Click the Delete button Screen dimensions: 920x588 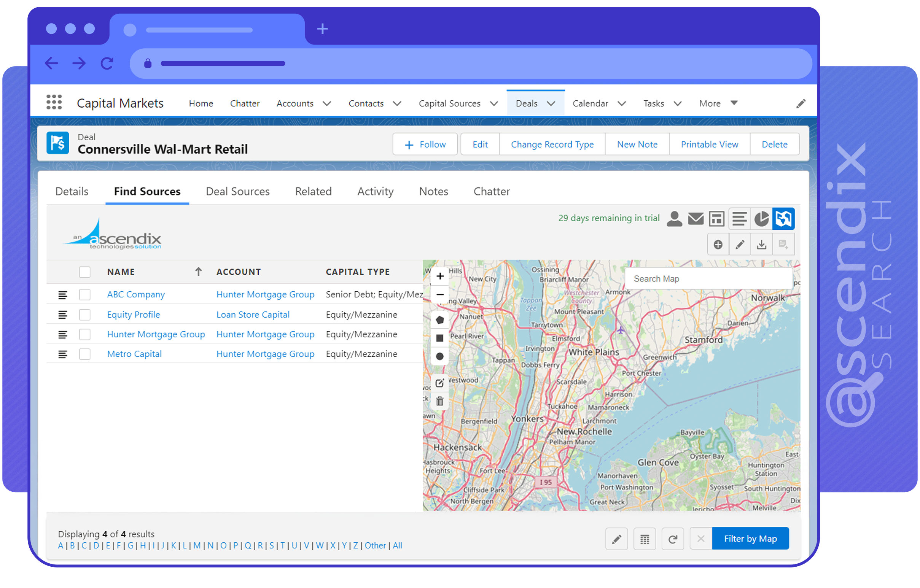pos(775,144)
